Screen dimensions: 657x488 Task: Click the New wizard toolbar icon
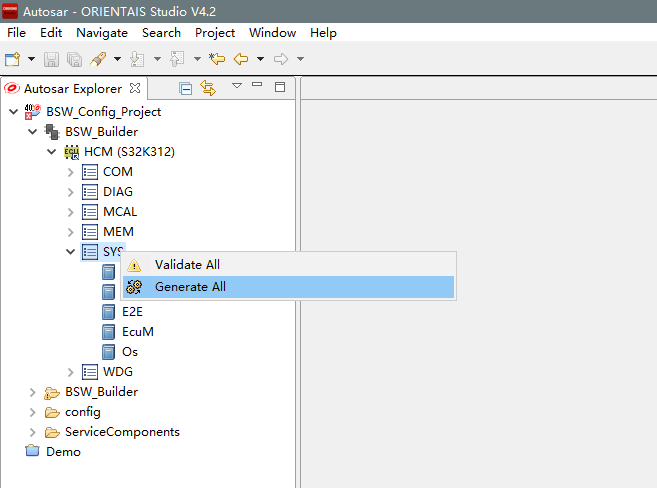pos(13,60)
